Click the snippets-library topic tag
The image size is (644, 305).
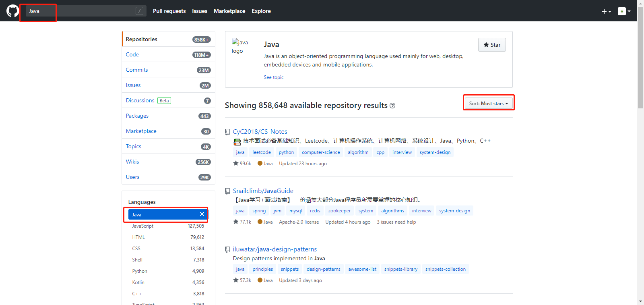click(x=401, y=269)
